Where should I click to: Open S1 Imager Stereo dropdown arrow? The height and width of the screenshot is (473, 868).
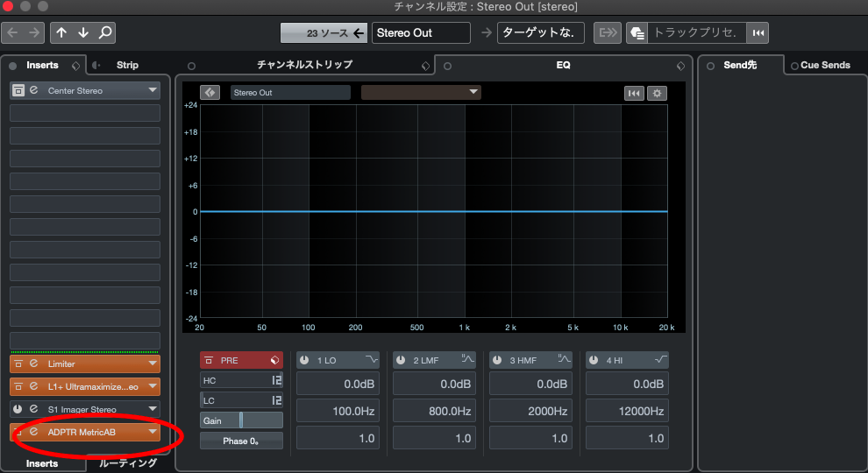point(153,409)
